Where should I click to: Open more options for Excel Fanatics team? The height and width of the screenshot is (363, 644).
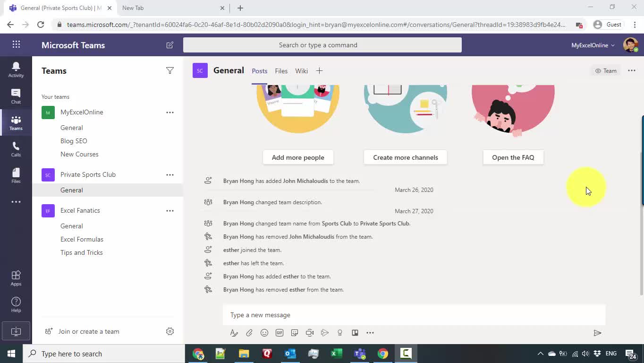tap(170, 211)
